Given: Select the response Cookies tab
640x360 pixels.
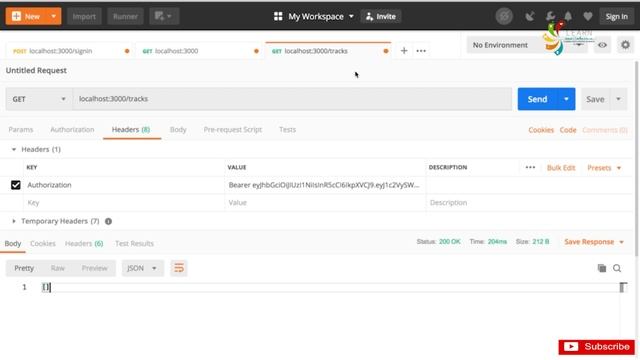Looking at the screenshot, I should tap(43, 243).
